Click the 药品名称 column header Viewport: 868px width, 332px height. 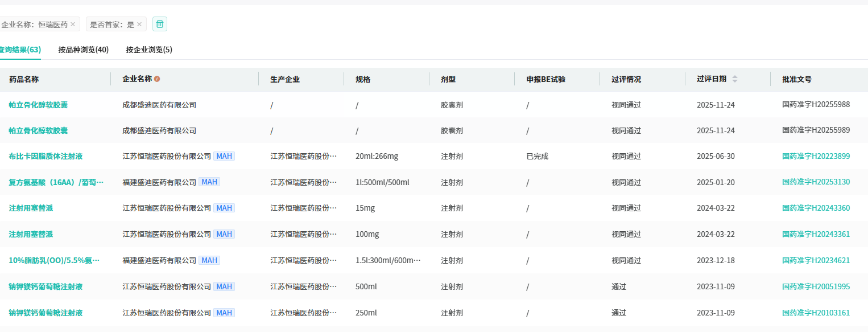tap(24, 79)
